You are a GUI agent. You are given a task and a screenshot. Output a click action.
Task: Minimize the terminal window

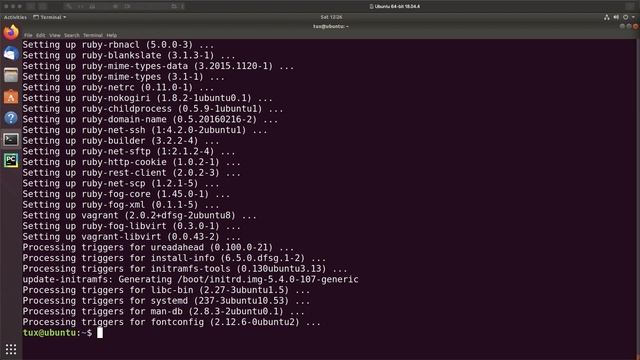(x=622, y=27)
